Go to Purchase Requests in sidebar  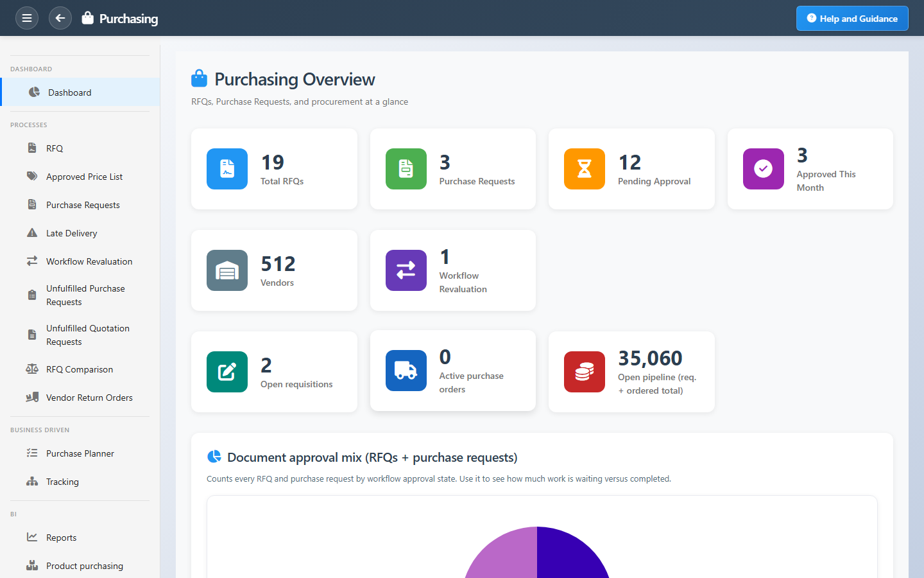80,205
